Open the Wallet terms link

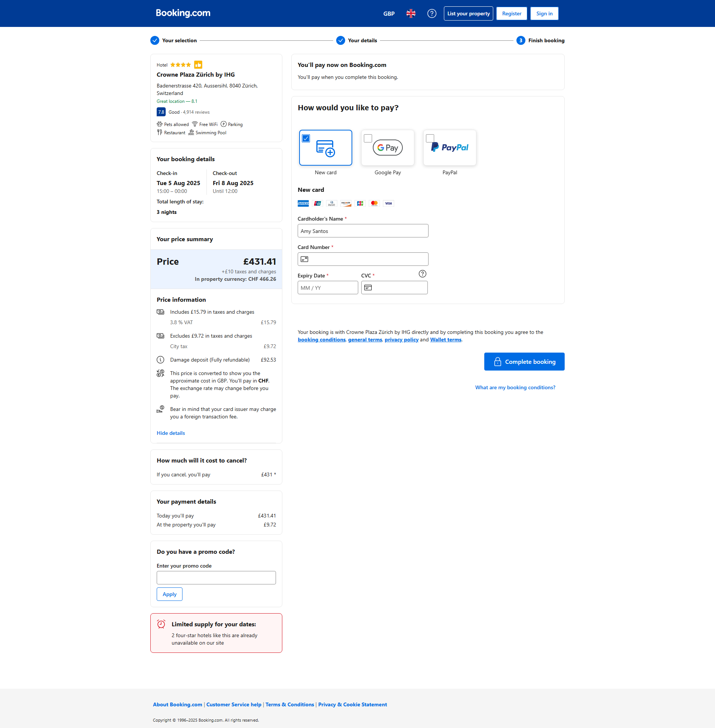446,340
